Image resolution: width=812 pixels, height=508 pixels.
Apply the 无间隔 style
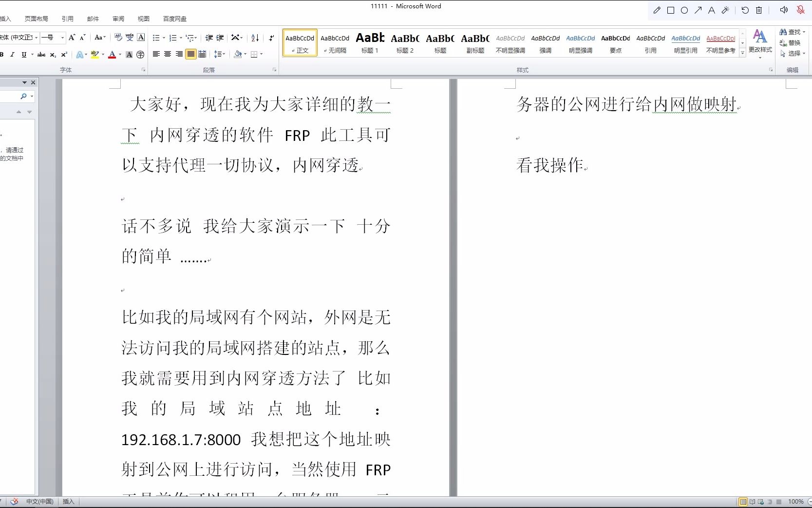click(335, 43)
